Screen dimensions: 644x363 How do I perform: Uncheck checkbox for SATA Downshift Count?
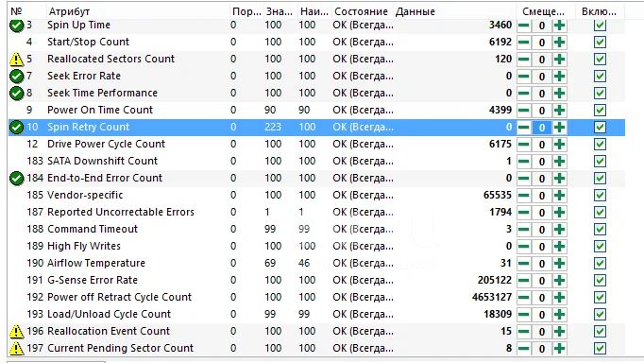[600, 161]
